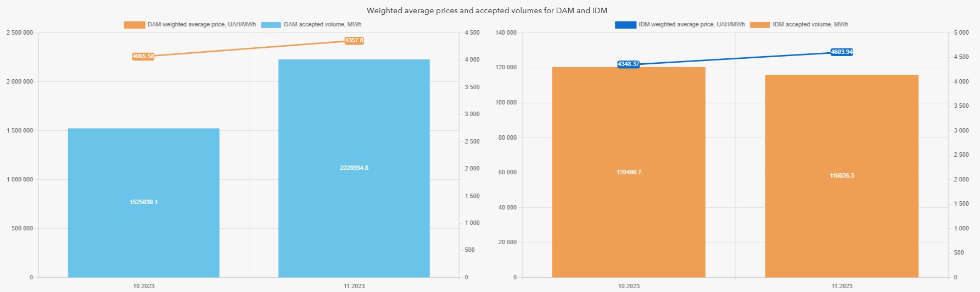
Task: Click the DAM price data point 4357.8
Action: 354,41
